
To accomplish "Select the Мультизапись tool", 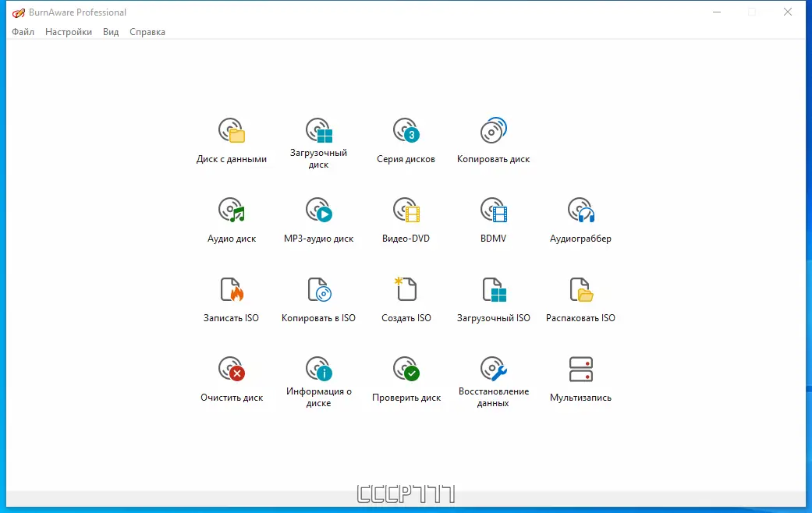I will 580,376.
